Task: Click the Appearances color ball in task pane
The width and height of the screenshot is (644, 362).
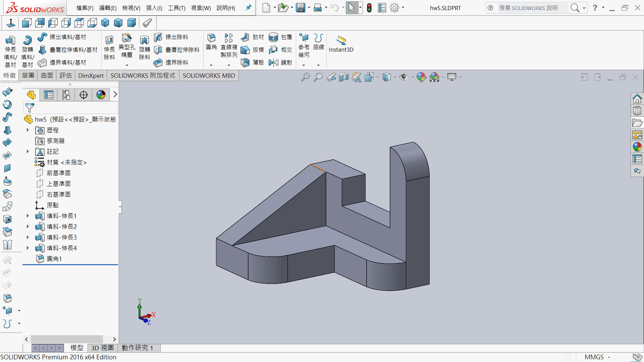Action: (x=637, y=147)
